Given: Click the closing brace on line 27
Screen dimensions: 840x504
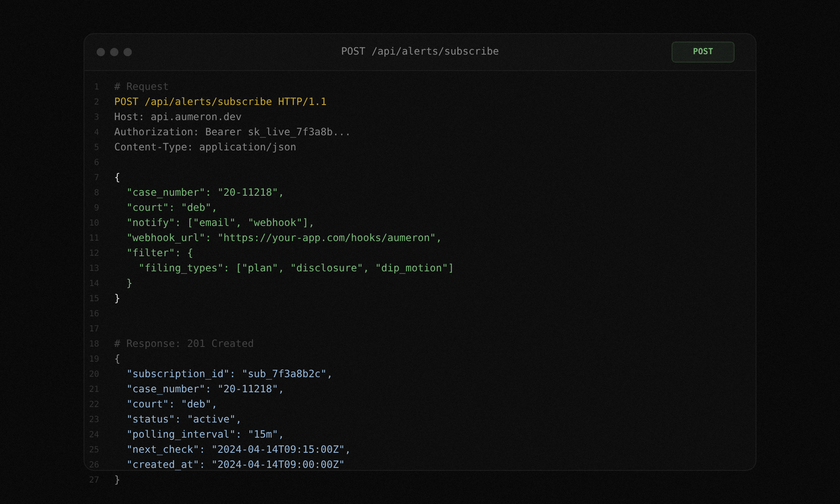Looking at the screenshot, I should 117,480.
